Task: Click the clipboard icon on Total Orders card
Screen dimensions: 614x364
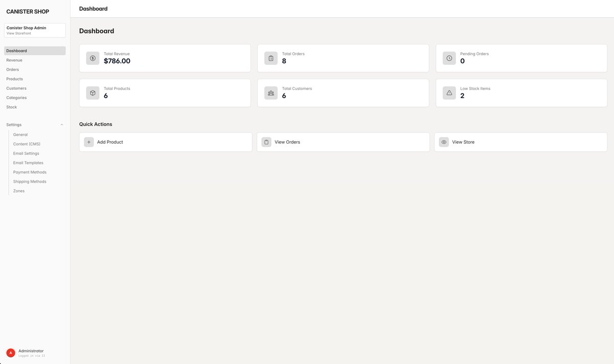Action: [x=271, y=58]
